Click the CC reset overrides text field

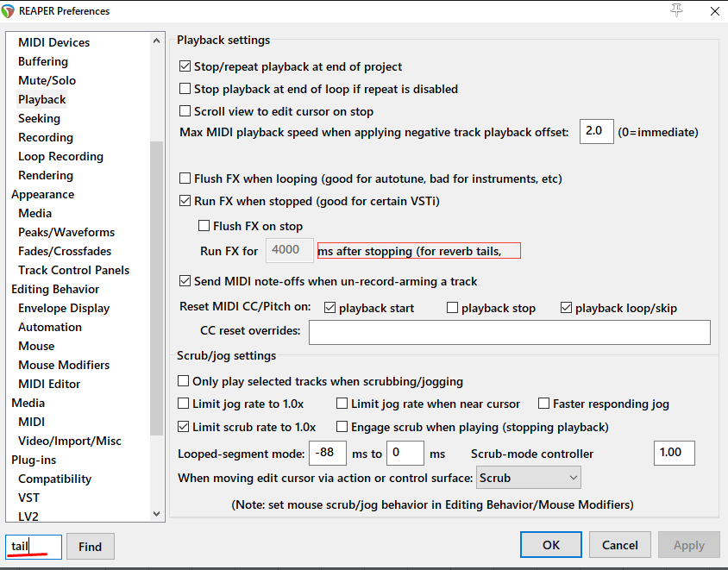(x=510, y=332)
